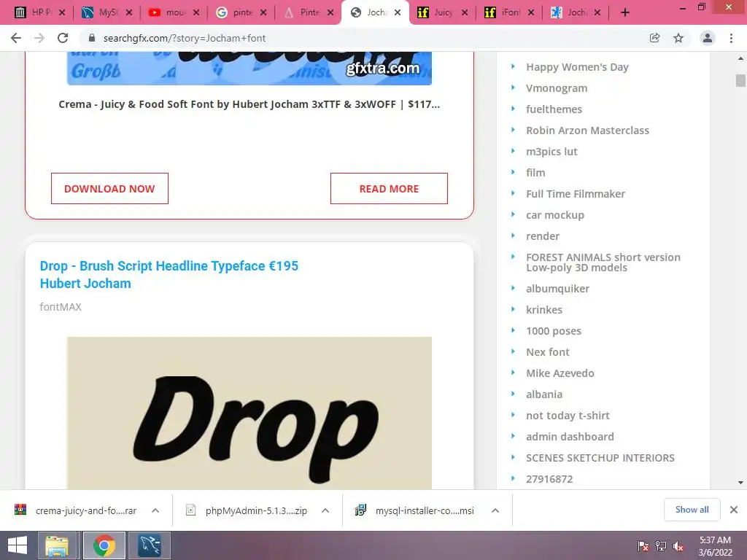Expand options for crema-juicy rar download
Screen dimensions: 747x560
tap(155, 510)
